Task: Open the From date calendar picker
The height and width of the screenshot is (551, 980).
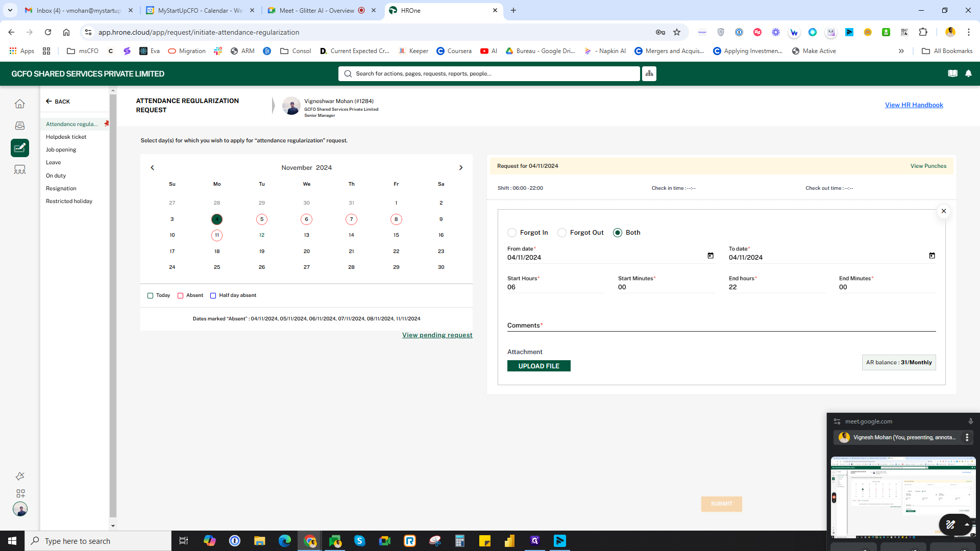Action: [710, 256]
